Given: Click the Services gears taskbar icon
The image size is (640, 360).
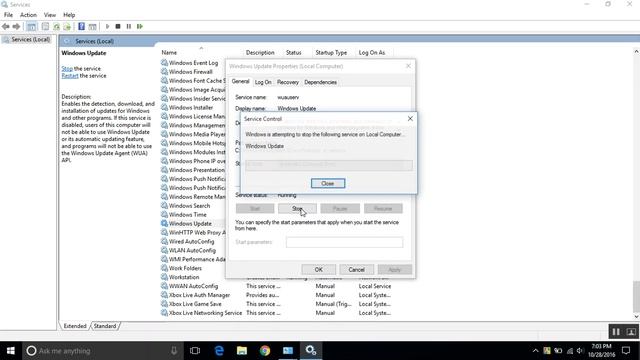Looking at the screenshot, I should point(311,351).
